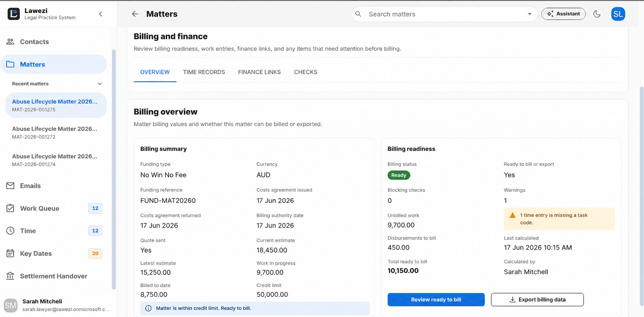Collapse the sidebar with the chevron
644x317 pixels.
pos(100,14)
